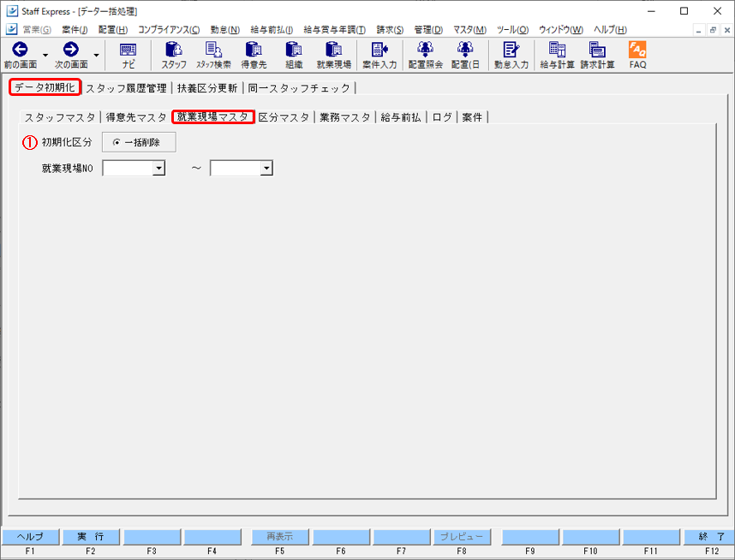Go back with 前の画面 arrow icon

point(21,50)
